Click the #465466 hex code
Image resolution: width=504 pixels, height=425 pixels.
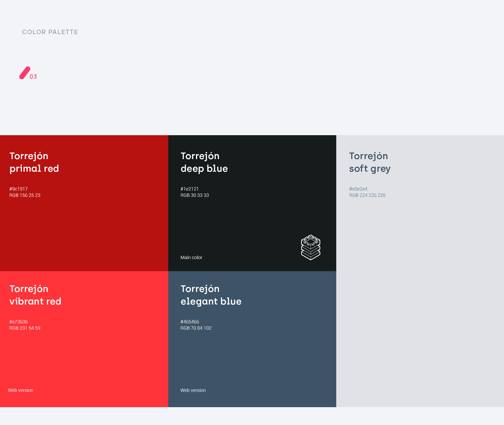[x=190, y=322]
